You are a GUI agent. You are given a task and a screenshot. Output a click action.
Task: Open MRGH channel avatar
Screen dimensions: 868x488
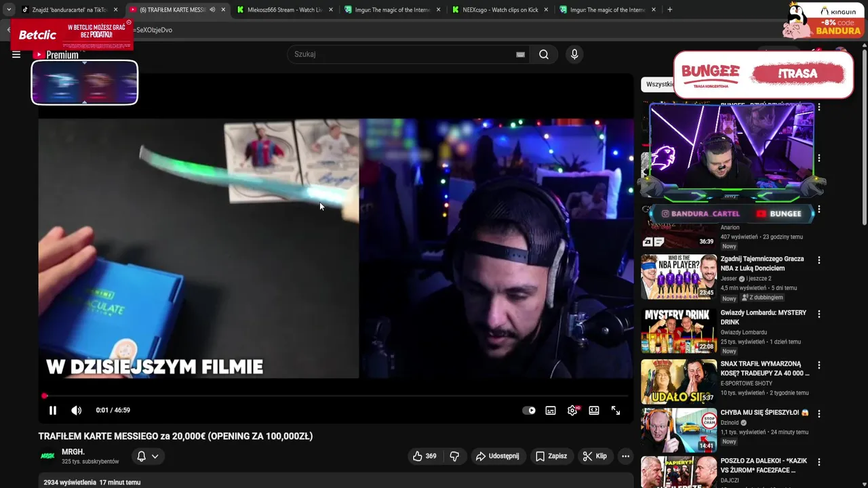click(x=47, y=456)
